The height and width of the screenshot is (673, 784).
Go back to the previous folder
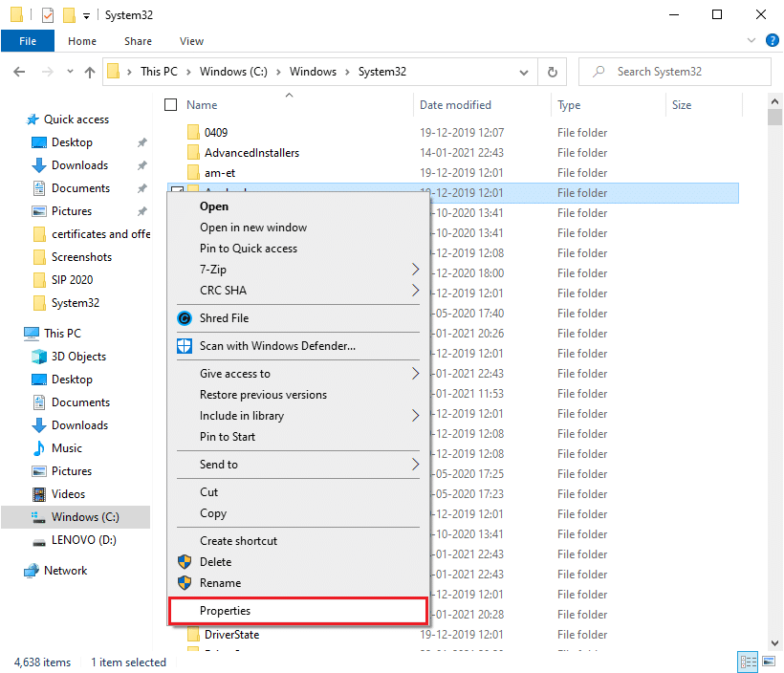pyautogui.click(x=19, y=71)
